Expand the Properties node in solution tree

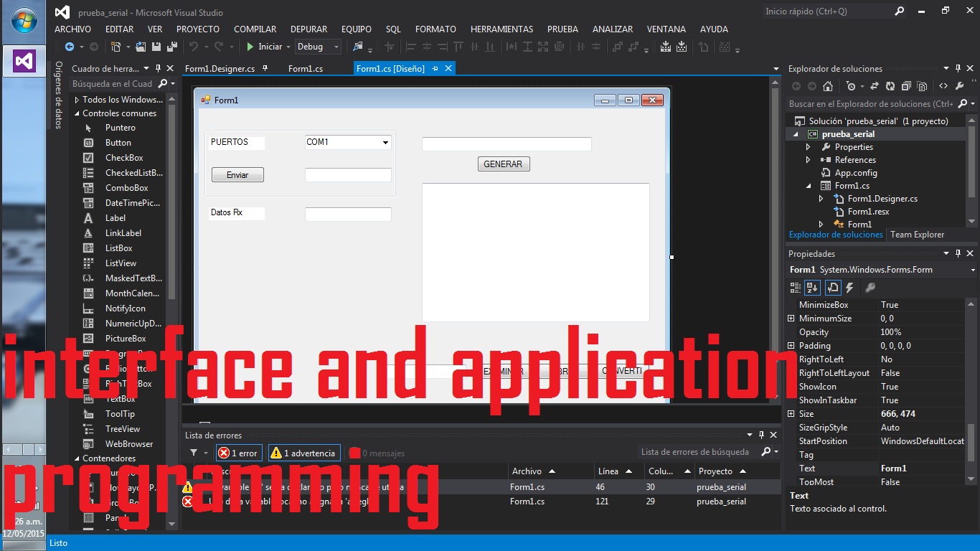point(809,147)
